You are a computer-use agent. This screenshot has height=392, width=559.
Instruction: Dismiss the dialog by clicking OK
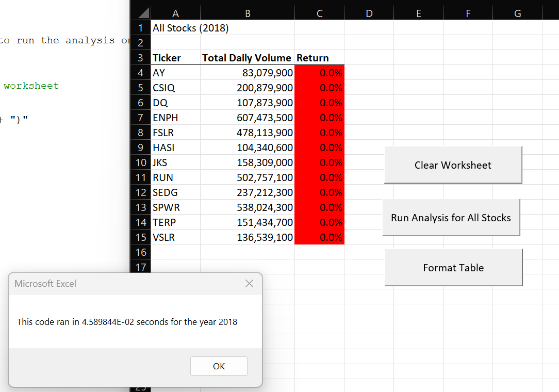(x=219, y=366)
